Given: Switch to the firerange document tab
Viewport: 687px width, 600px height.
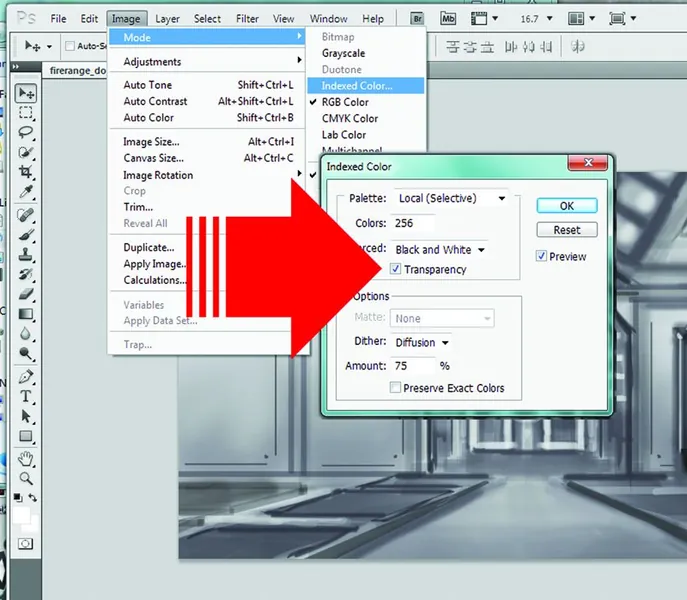Looking at the screenshot, I should (77, 71).
